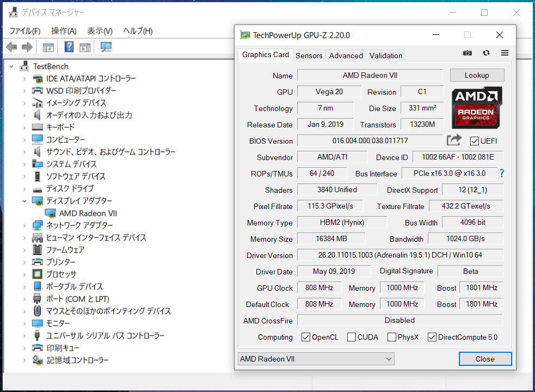535x392 pixels.
Task: Switch to the Advanced tab
Action: tap(346, 56)
